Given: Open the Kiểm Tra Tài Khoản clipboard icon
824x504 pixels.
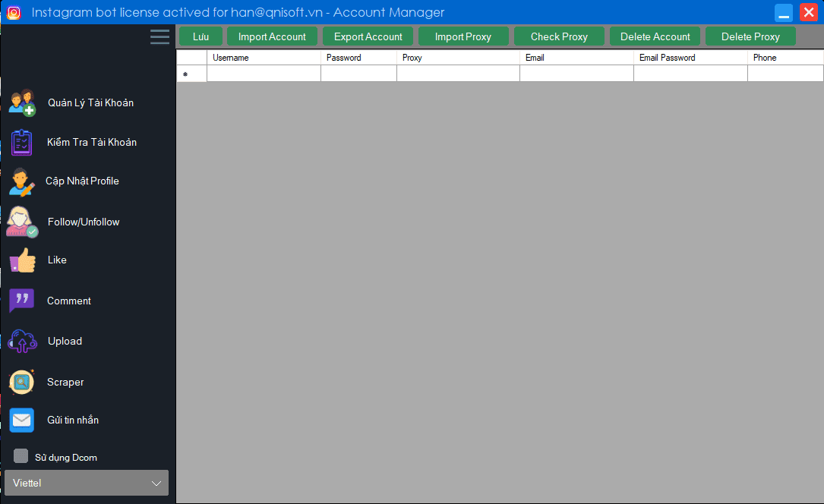Looking at the screenshot, I should 21,143.
